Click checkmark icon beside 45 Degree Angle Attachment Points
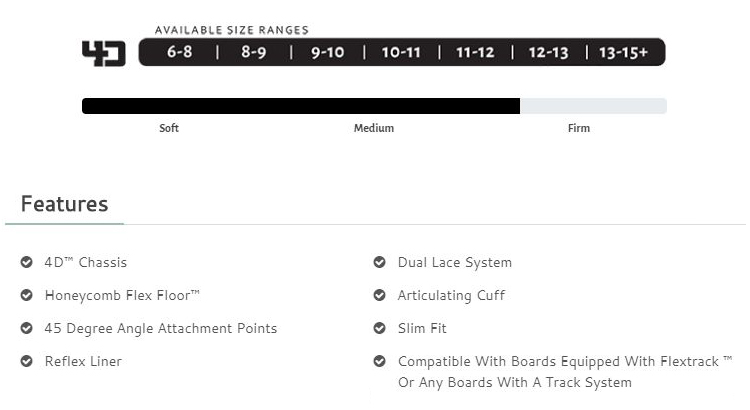750x410 pixels. point(26,328)
